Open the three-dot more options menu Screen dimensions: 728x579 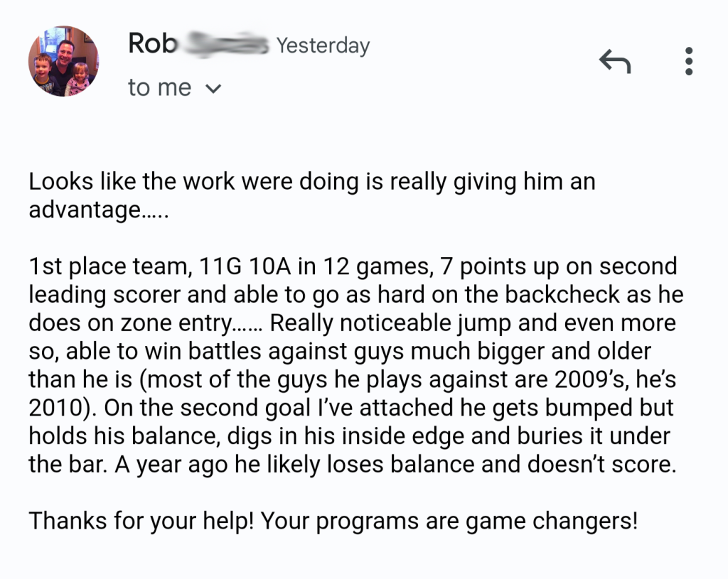point(689,61)
